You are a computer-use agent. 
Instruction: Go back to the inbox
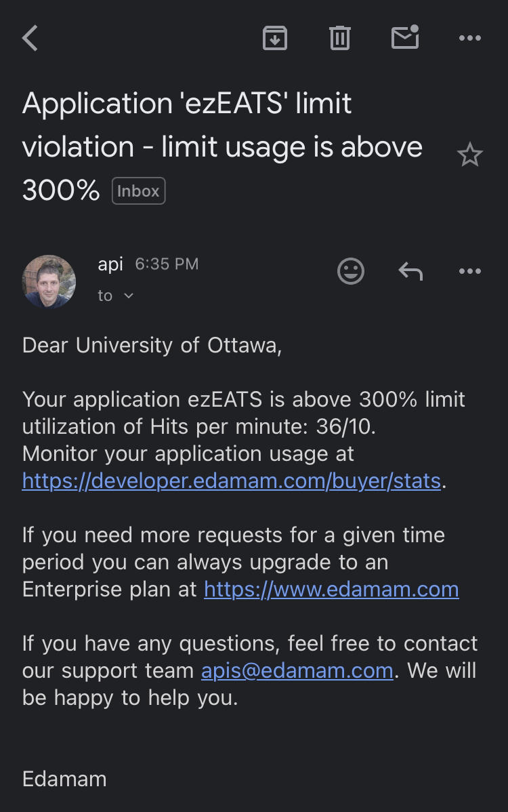click(x=30, y=38)
